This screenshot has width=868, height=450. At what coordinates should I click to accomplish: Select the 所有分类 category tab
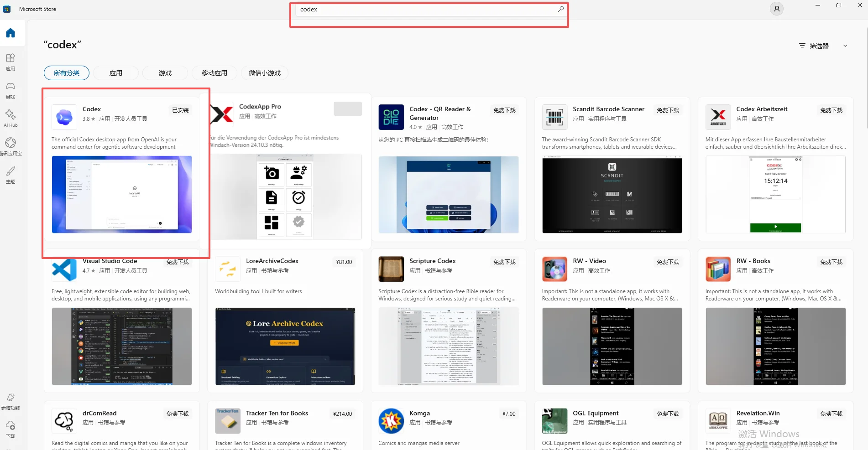click(x=67, y=73)
